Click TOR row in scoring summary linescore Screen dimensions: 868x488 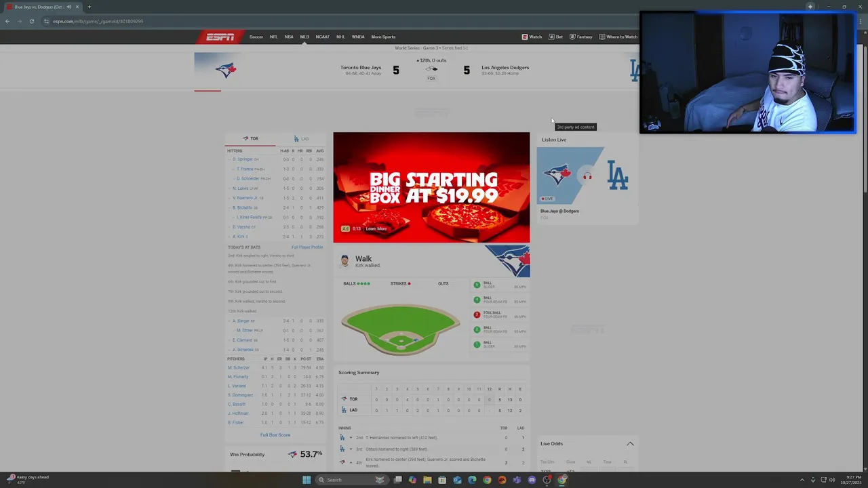(x=431, y=399)
